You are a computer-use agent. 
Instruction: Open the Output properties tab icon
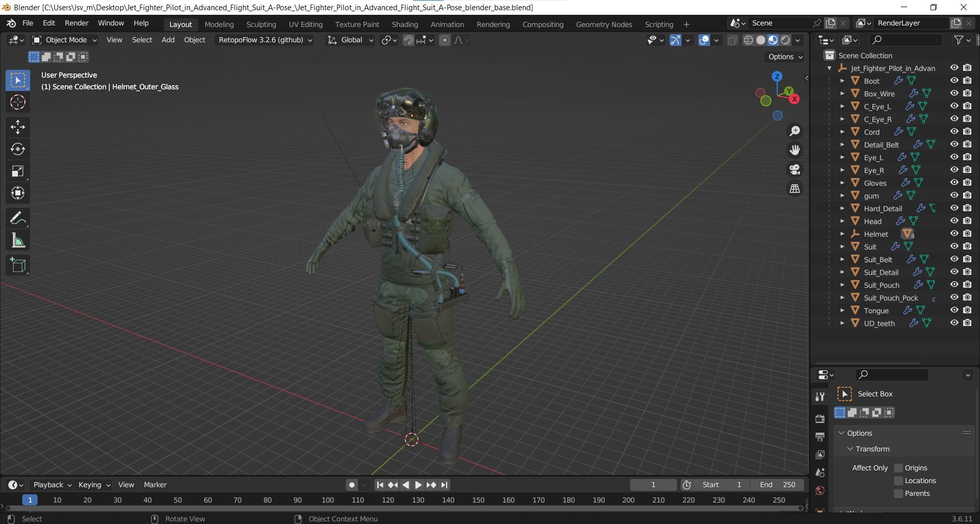tap(820, 437)
